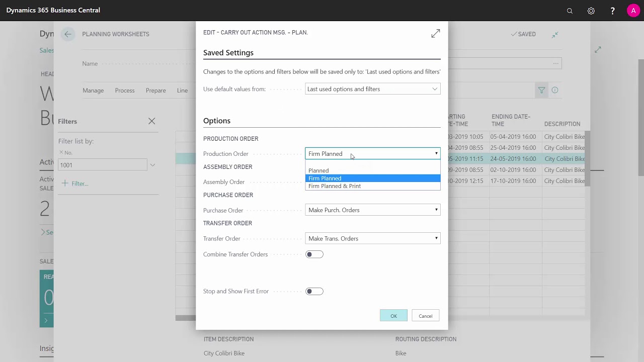Click the search magnifier icon in top bar
The height and width of the screenshot is (362, 644).
570,11
